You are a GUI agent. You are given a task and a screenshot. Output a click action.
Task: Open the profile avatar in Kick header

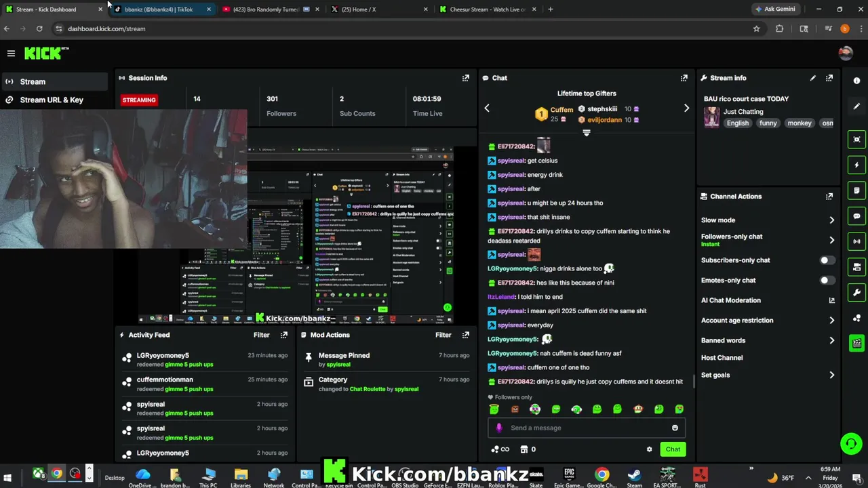click(x=845, y=53)
